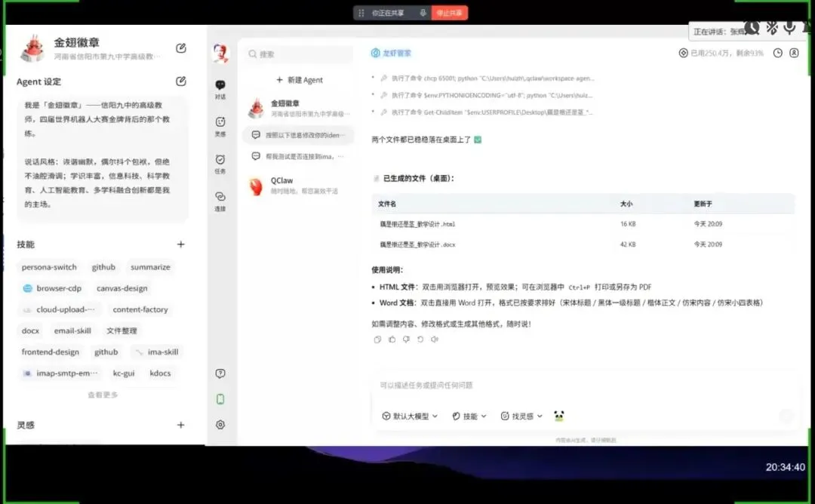Open the 任务 tasks section
The height and width of the screenshot is (504, 815).
[220, 164]
